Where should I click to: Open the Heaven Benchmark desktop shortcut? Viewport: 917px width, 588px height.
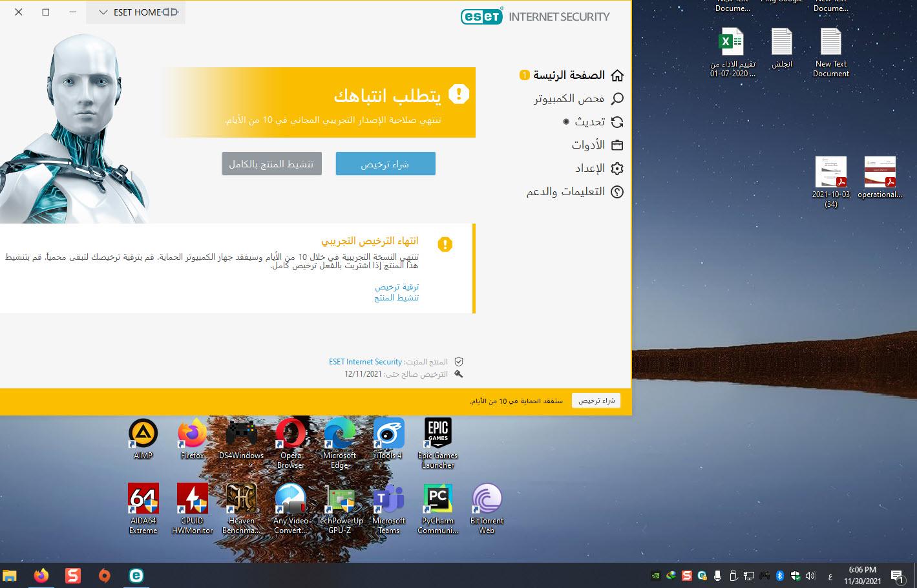click(241, 509)
